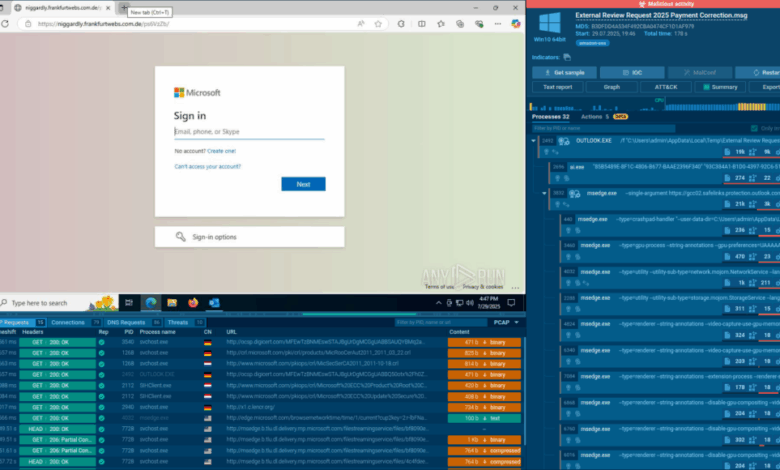Select msedge.exe NetworkService process row
The height and width of the screenshot is (470, 780).
(670, 278)
